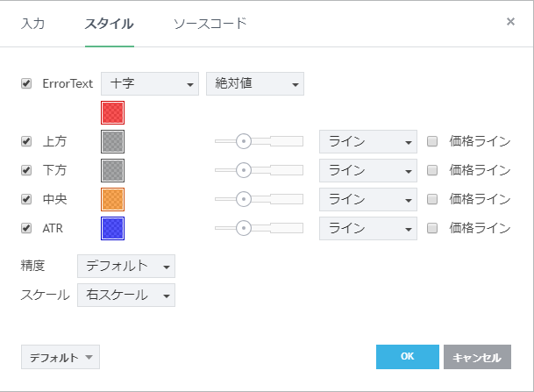Pick the red ErrorText color swatch
Screen dimensions: 534x392
click(x=113, y=112)
